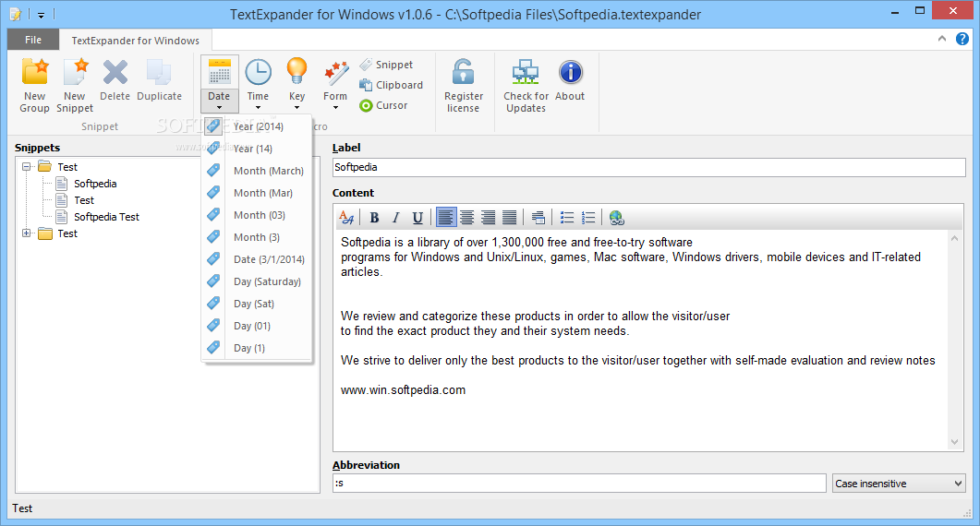Select the Softpedia snippet in tree

[86, 184]
